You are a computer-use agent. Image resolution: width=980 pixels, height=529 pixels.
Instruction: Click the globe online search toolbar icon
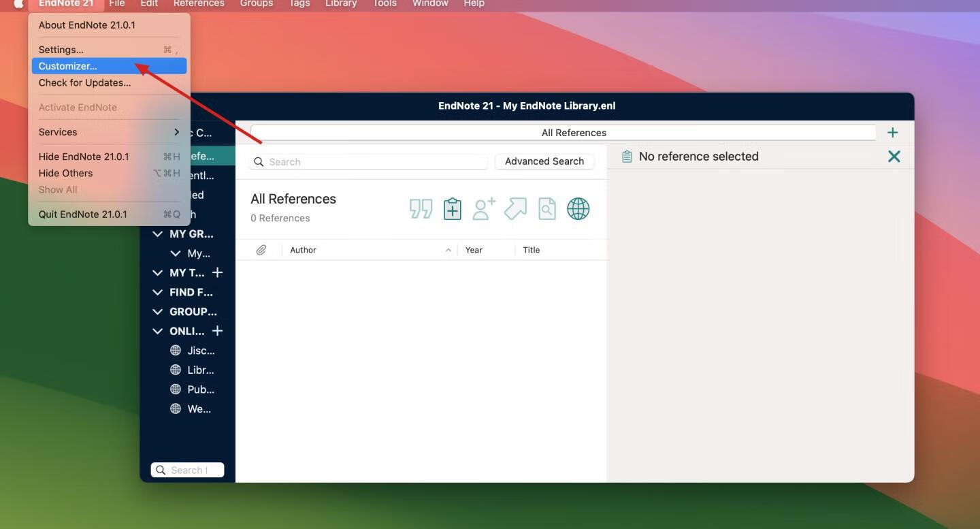point(578,209)
